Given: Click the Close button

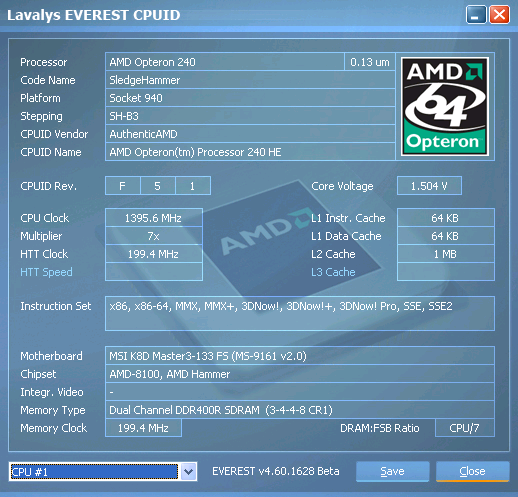Looking at the screenshot, I should coord(472,471).
